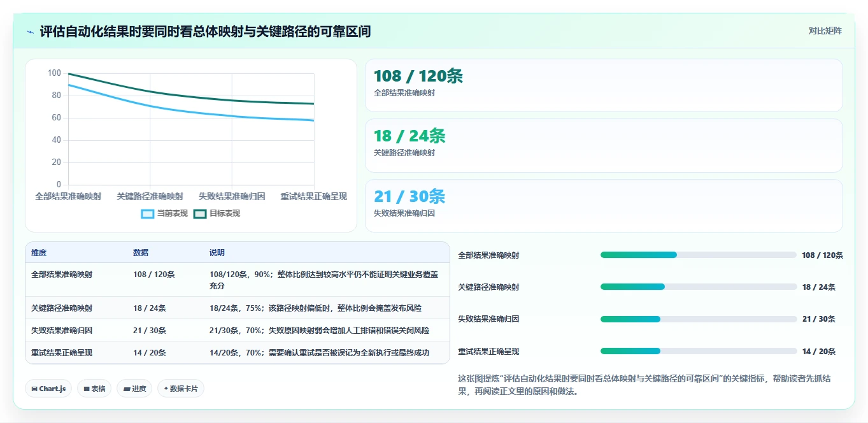Viewport: 868px width, 423px height.
Task: Click chart x-axis label 失败结果准确归因
Action: pyautogui.click(x=232, y=197)
